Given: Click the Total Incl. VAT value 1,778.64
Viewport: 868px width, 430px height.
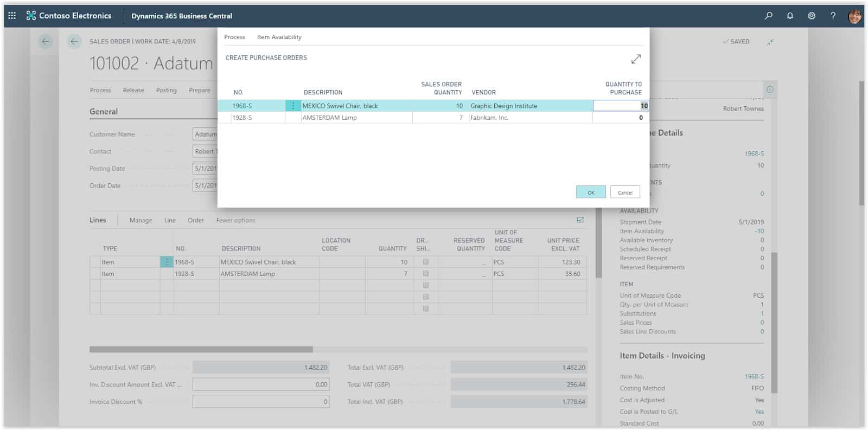Looking at the screenshot, I should pos(519,402).
